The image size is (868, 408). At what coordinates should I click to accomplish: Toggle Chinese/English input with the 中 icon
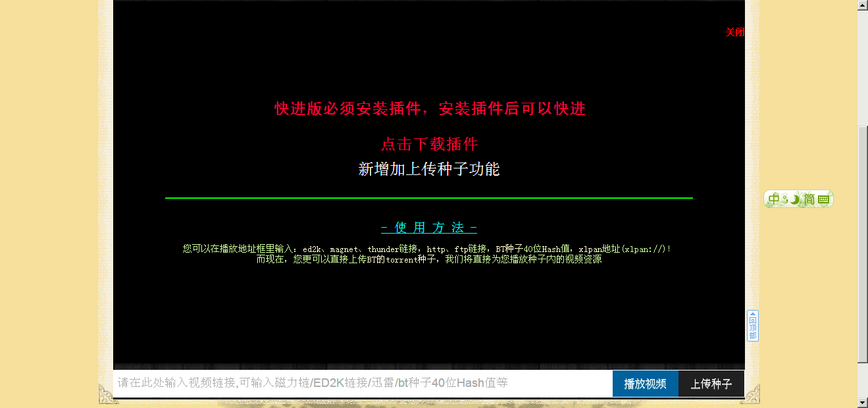pos(774,198)
